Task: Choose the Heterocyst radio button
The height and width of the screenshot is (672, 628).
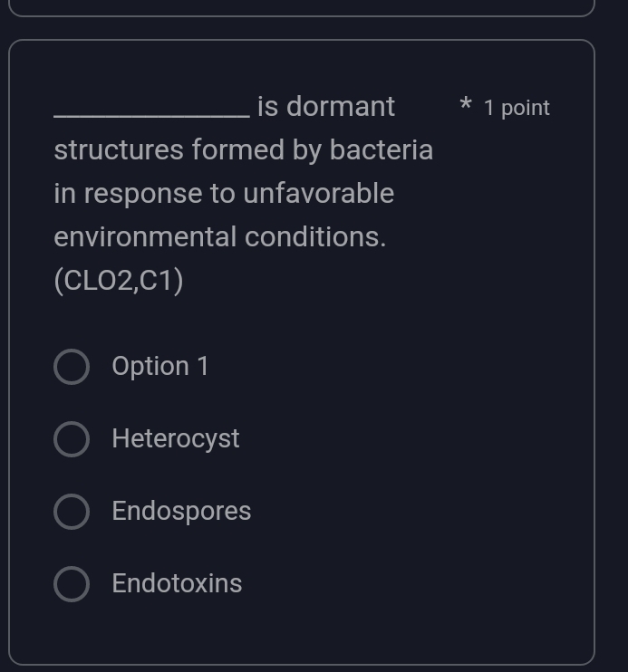Action: 72,439
